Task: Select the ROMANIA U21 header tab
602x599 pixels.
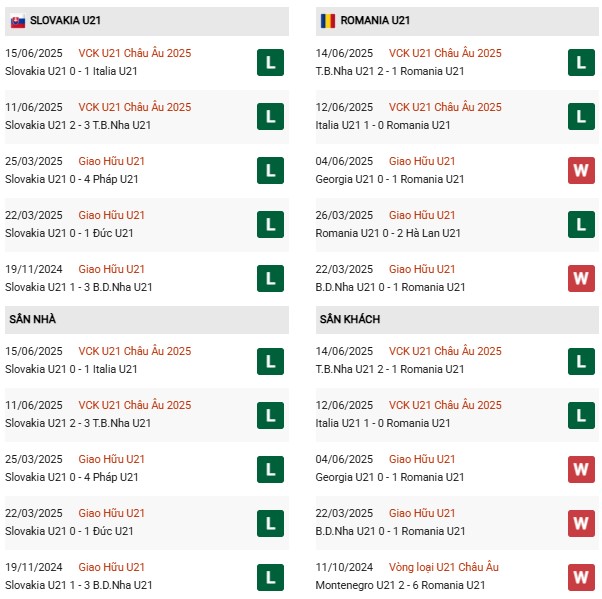Action: (375, 20)
